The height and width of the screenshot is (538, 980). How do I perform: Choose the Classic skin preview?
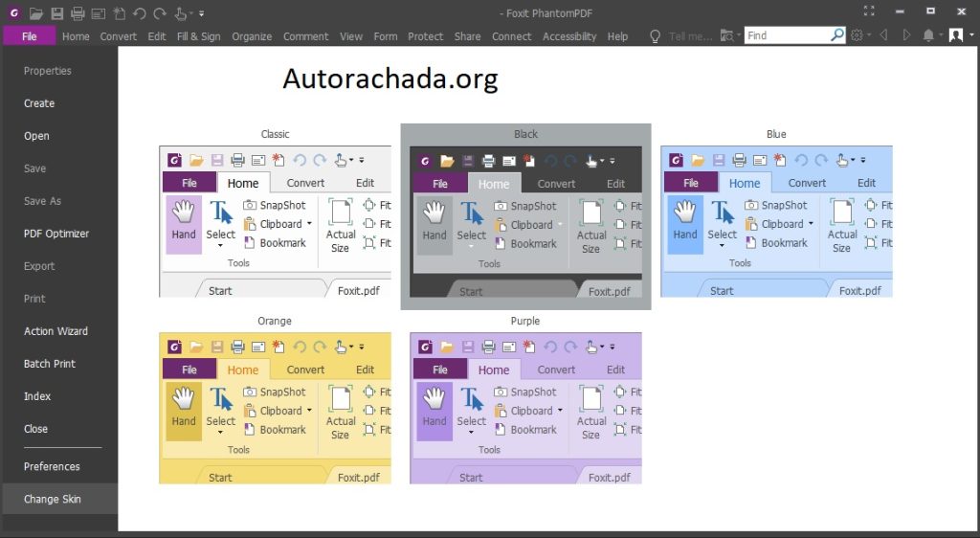[x=275, y=221]
